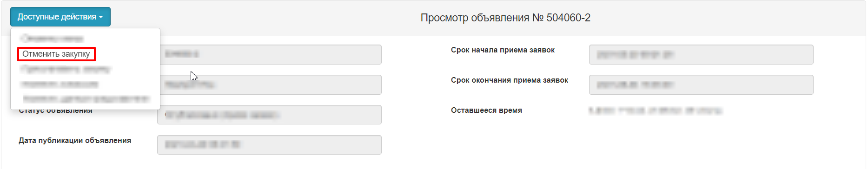The width and height of the screenshot is (868, 169).
Task: Click the Оставшееся время blurred value
Action: click(655, 110)
